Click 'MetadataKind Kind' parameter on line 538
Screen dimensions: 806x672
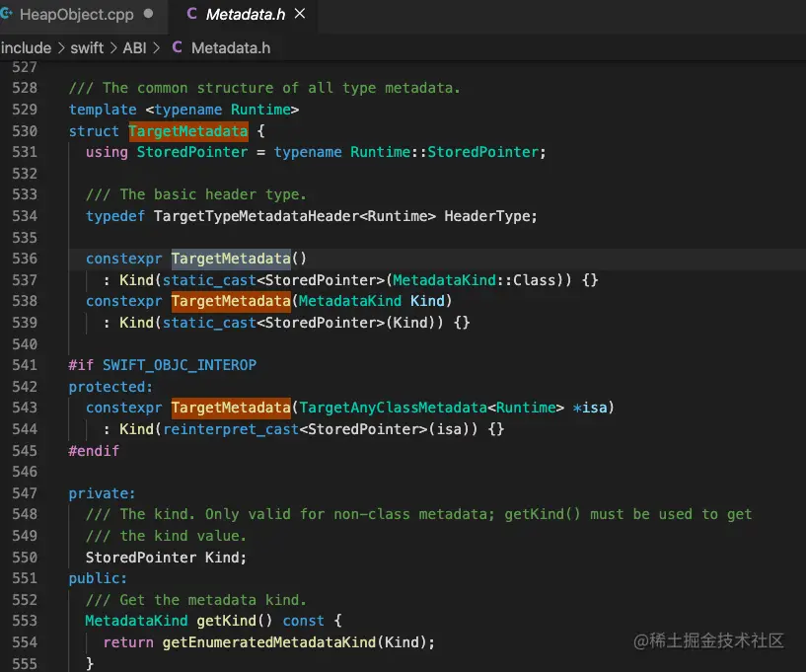(371, 301)
